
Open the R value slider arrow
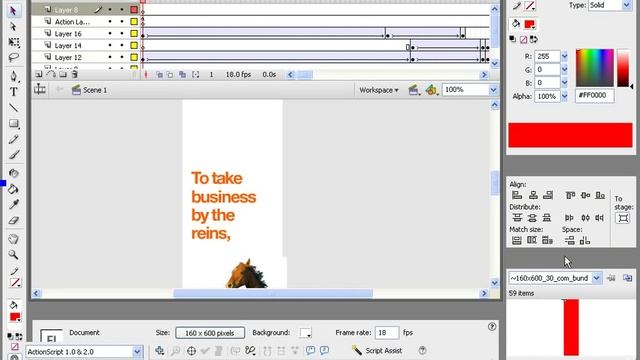pyautogui.click(x=564, y=56)
